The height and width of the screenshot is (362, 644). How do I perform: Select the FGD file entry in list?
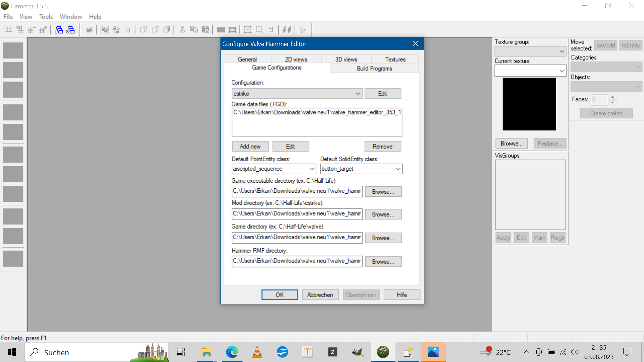click(317, 112)
